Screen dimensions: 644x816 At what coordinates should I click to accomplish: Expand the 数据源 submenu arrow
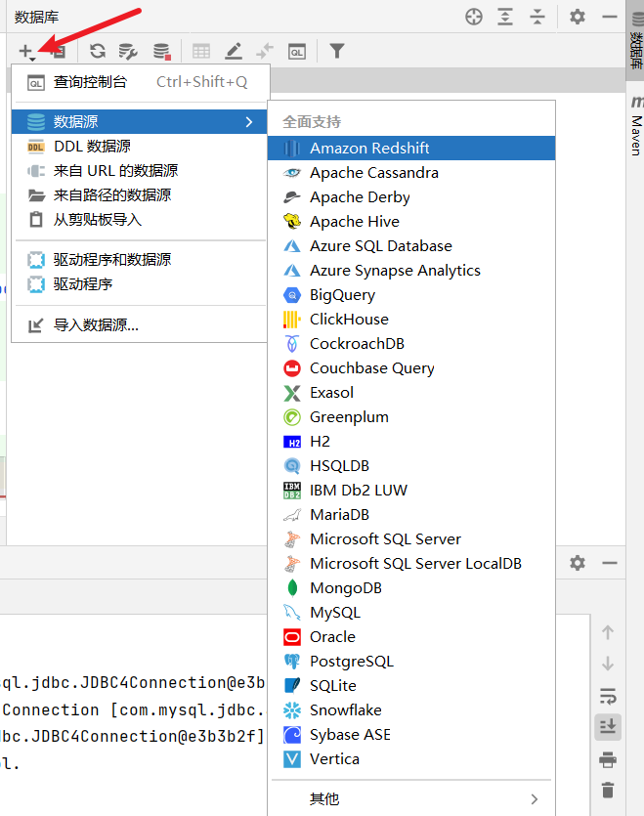click(249, 122)
